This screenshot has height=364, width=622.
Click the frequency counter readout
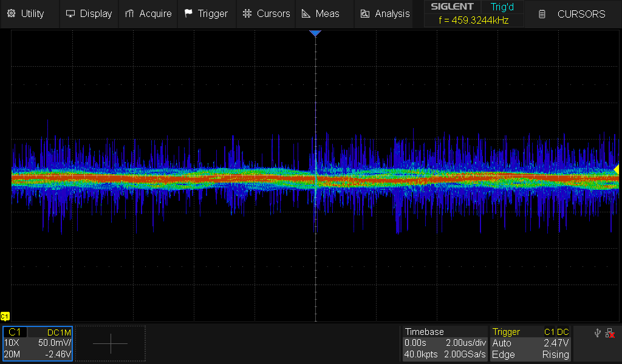pos(473,20)
